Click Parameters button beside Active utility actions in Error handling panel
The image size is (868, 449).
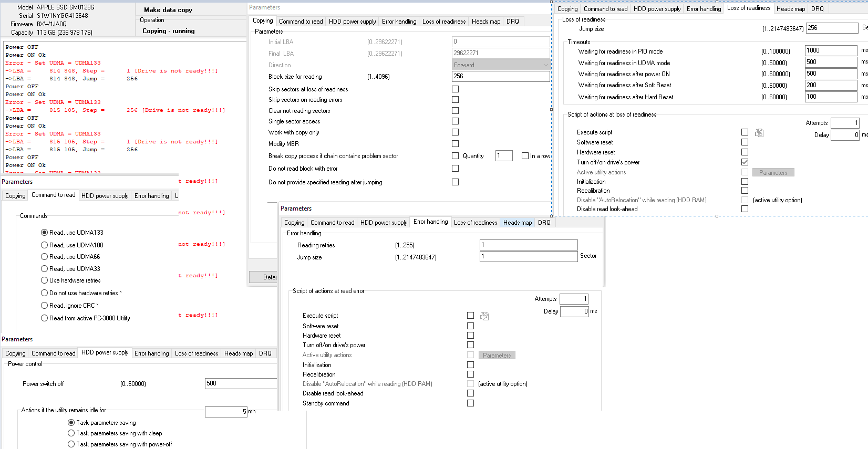(x=497, y=356)
